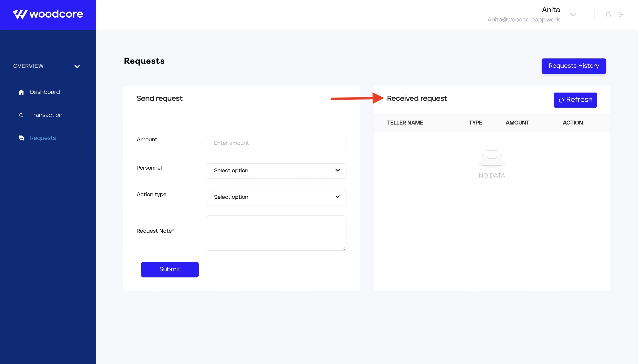Click inside the Request Note textarea
Screen dimensions: 638x364
(276, 233)
